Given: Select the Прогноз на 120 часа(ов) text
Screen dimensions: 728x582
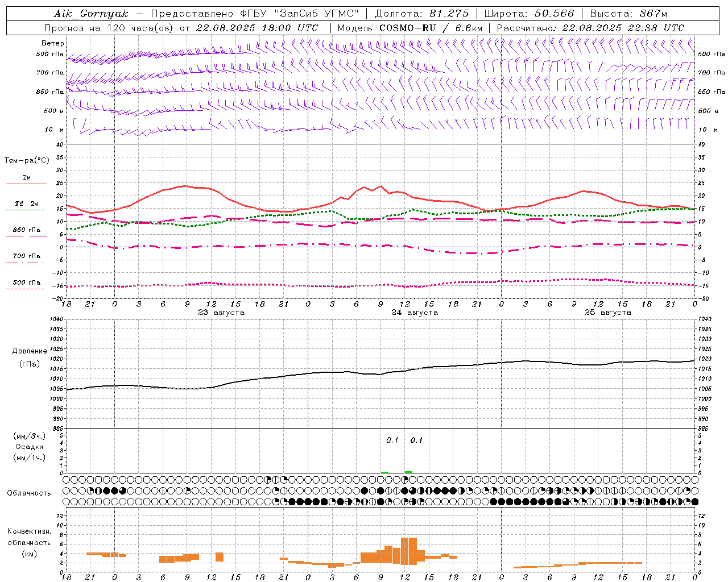Looking at the screenshot, I should (x=110, y=28).
